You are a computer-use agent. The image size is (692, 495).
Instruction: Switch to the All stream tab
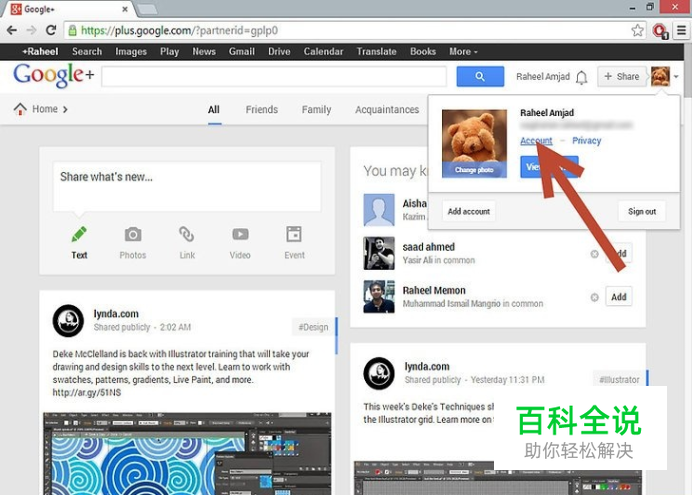pyautogui.click(x=214, y=110)
